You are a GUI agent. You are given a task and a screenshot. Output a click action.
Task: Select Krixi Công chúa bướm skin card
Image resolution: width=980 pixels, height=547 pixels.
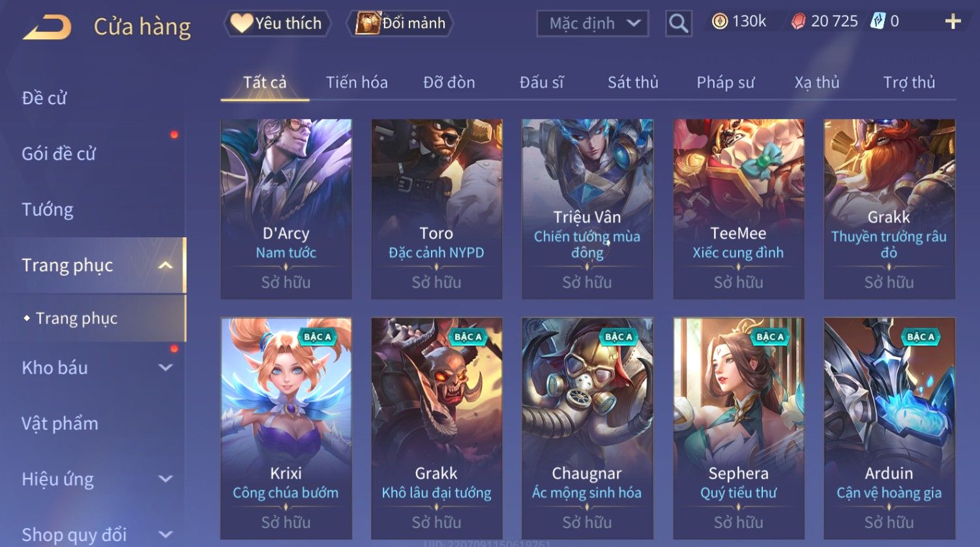pyautogui.click(x=286, y=428)
